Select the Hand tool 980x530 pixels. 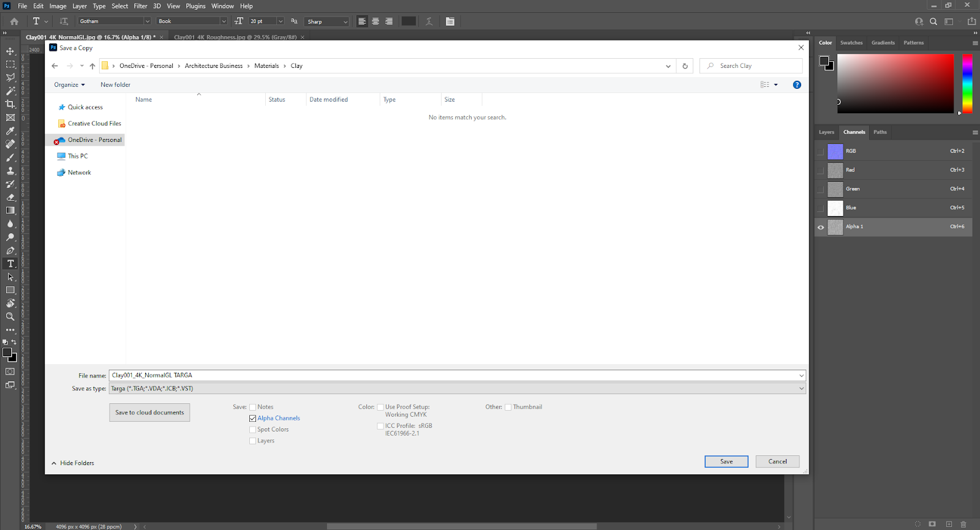10,304
